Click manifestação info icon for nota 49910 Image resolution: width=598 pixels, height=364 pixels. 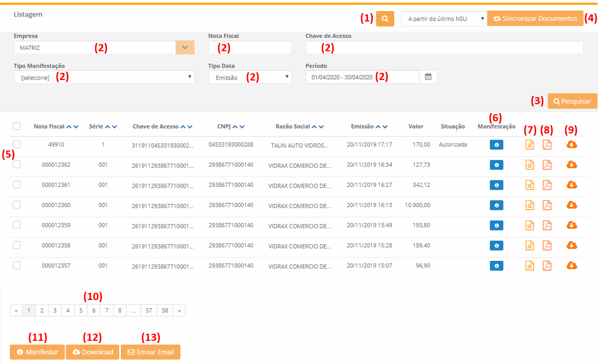(x=496, y=145)
